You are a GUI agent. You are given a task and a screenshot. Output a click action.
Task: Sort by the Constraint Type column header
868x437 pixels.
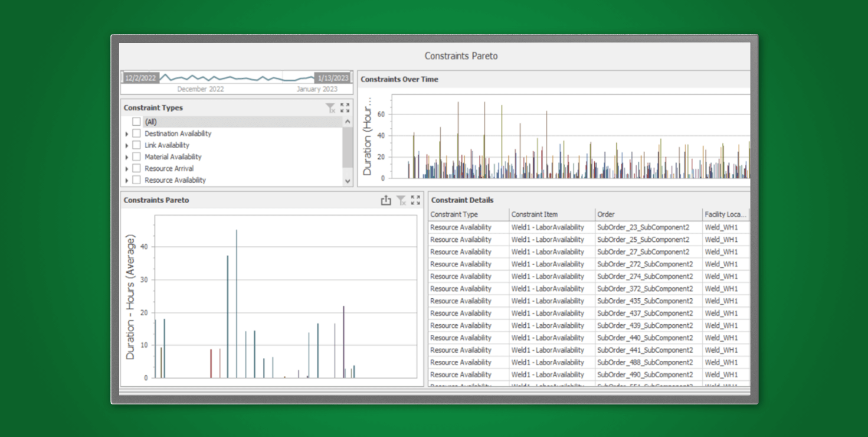pyautogui.click(x=454, y=215)
